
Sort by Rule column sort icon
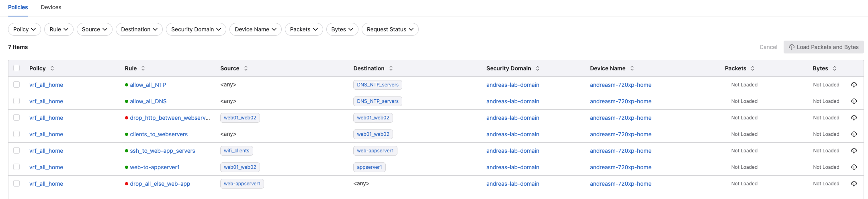coord(143,68)
